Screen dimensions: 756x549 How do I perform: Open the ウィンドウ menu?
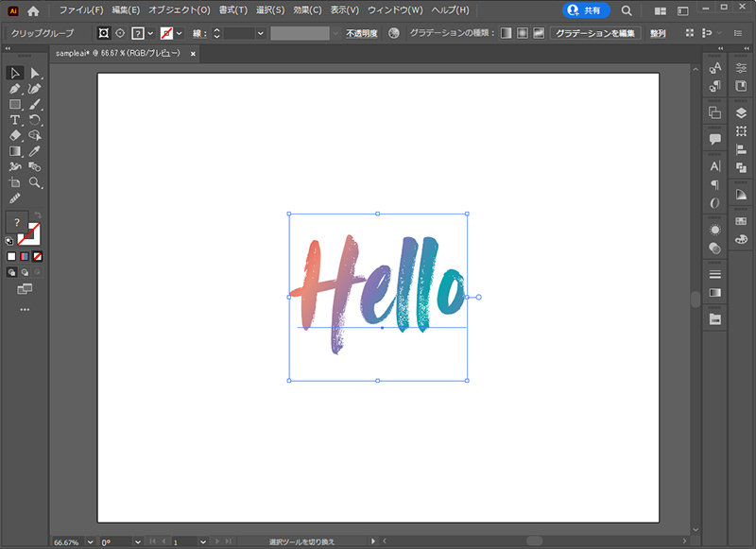[396, 10]
